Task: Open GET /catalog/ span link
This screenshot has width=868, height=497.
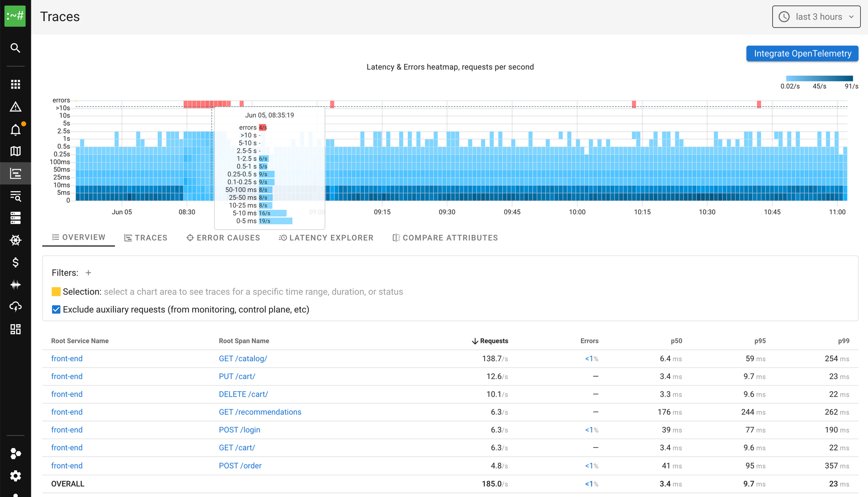Action: pyautogui.click(x=243, y=359)
